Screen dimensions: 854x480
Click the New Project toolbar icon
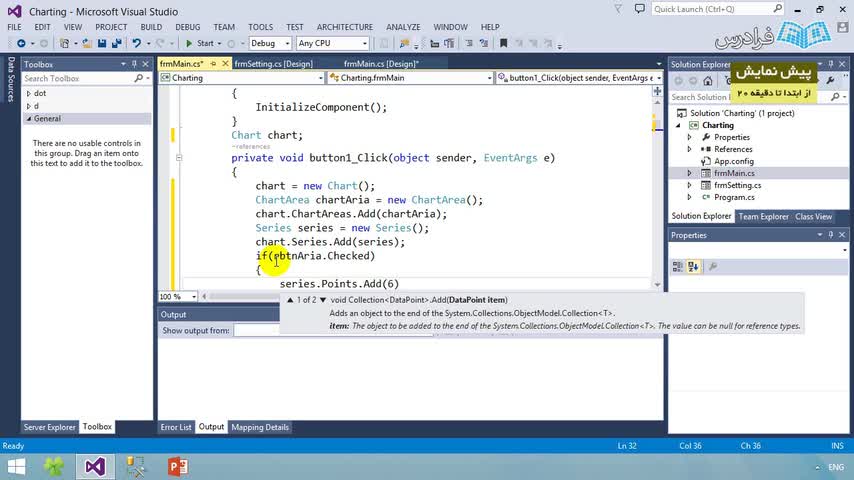[x=65, y=43]
